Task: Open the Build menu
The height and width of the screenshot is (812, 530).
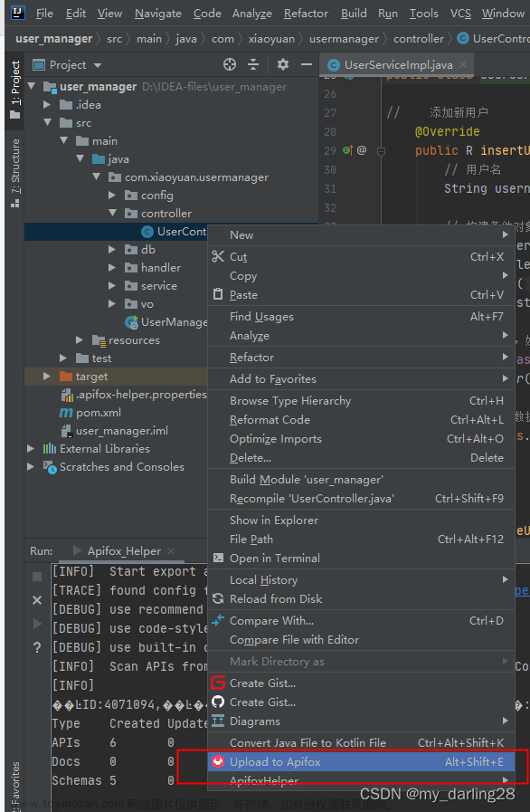Action: coord(354,14)
